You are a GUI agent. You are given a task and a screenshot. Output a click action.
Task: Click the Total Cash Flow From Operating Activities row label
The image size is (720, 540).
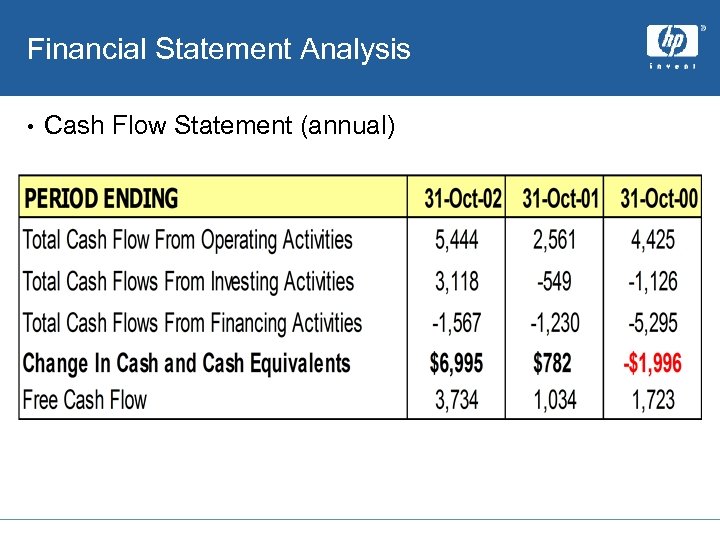coord(188,240)
